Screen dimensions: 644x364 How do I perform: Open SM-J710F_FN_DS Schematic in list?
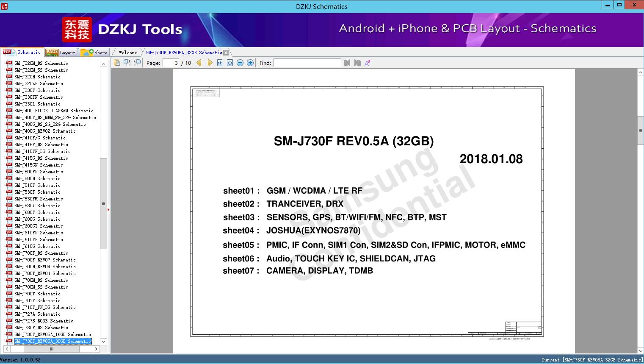45,307
